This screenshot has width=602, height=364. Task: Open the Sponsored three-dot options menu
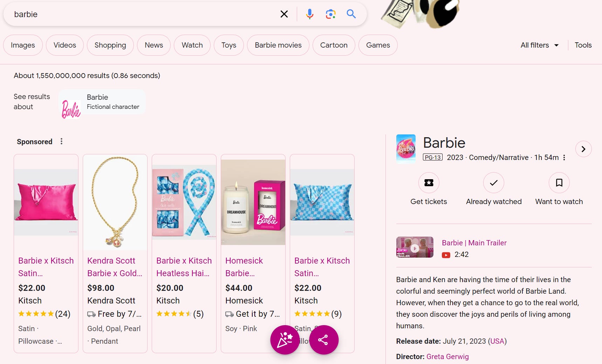coord(61,141)
